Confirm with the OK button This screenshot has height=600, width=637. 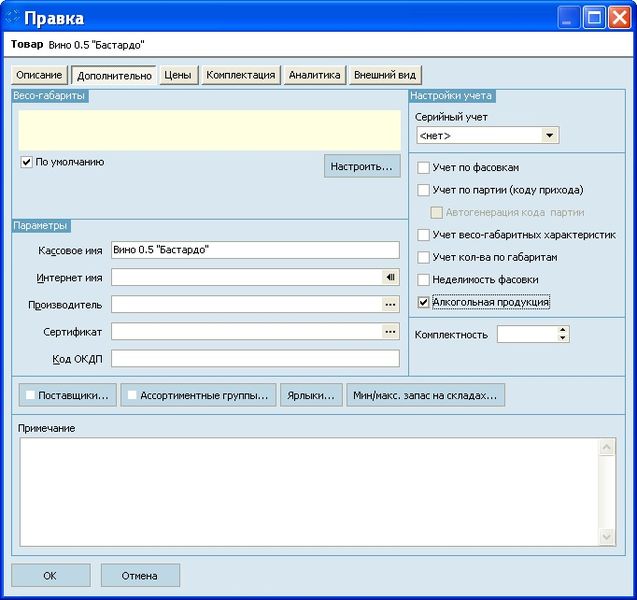[x=51, y=575]
